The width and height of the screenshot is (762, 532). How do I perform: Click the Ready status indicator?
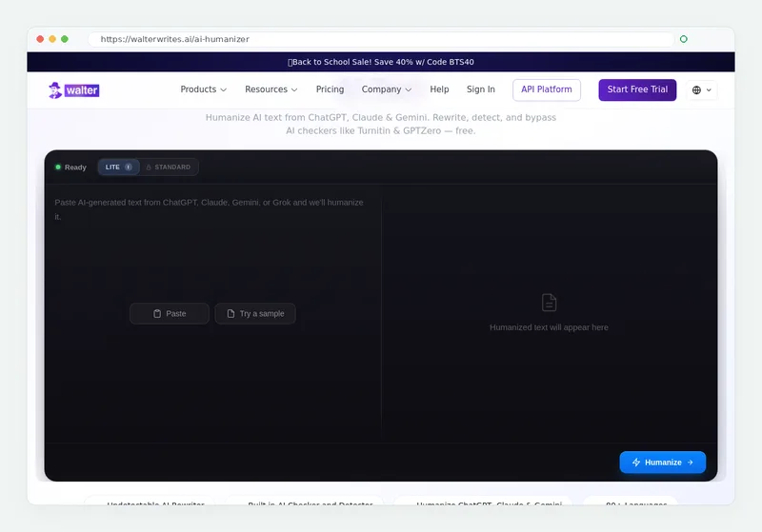[x=70, y=167]
